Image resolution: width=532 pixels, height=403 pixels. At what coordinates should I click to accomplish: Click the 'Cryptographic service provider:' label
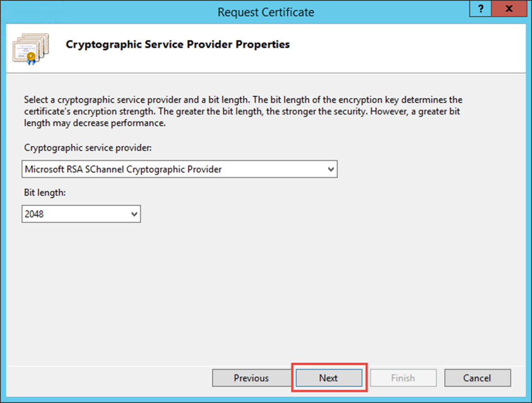click(x=88, y=148)
